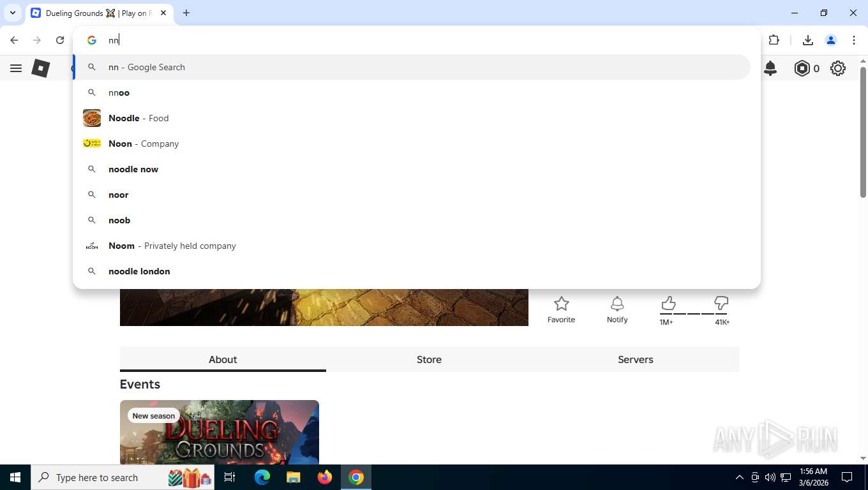Click the Roblox logo home icon
Screen dimensions: 868x490
click(x=41, y=68)
